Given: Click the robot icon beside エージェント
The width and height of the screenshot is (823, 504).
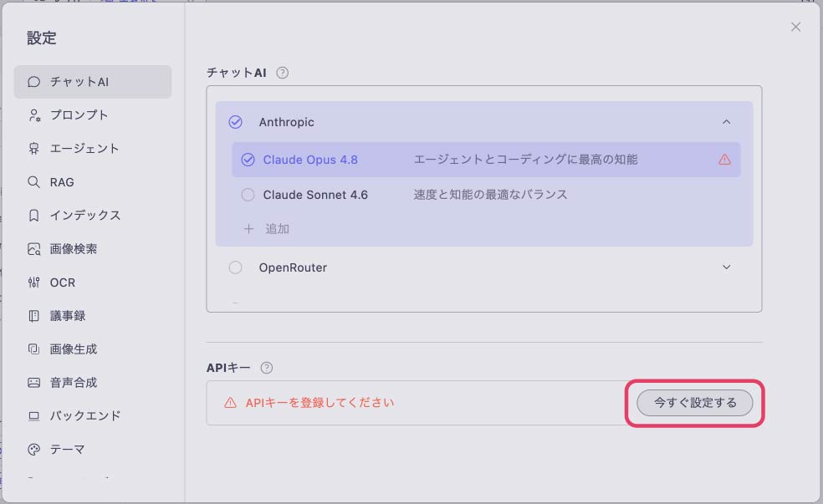Looking at the screenshot, I should (34, 149).
